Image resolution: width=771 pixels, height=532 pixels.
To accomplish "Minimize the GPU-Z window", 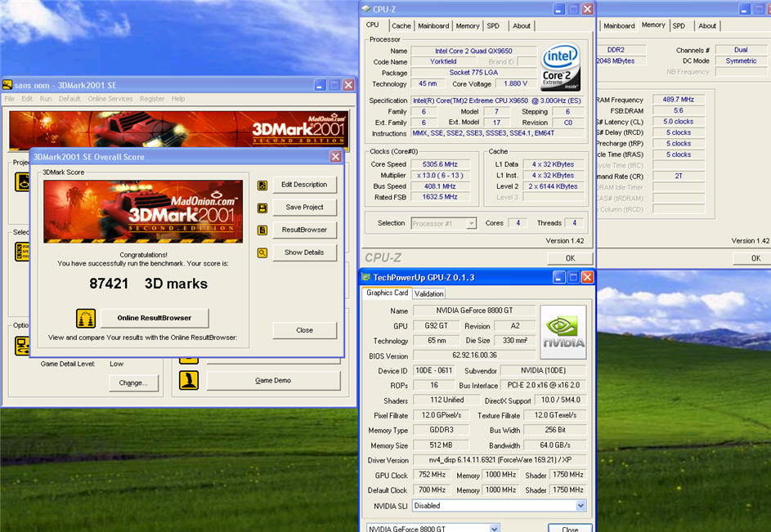I will point(558,277).
